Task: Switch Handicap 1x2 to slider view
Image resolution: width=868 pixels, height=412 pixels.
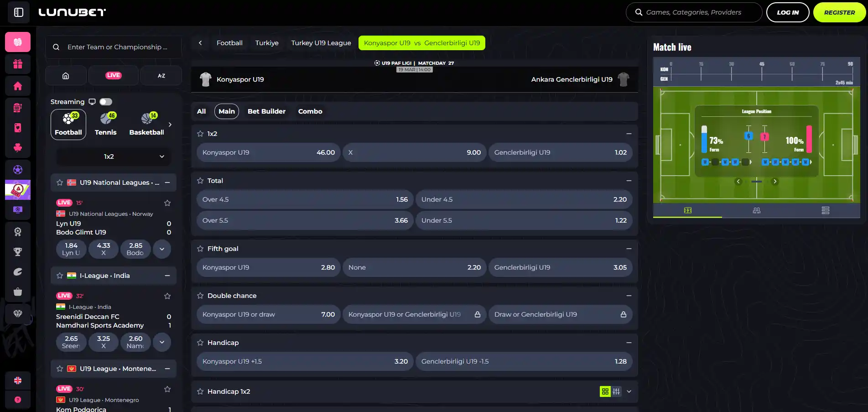Action: (x=616, y=391)
